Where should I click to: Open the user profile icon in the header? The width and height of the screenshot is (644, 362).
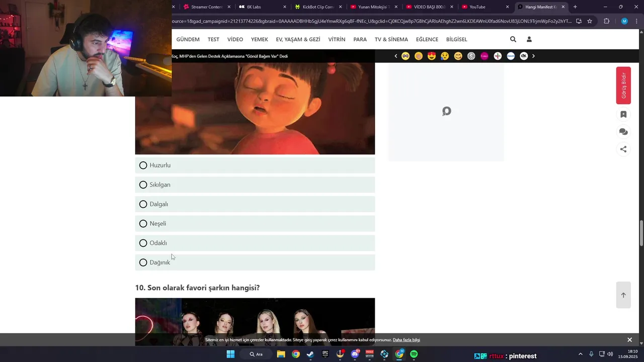(x=529, y=39)
